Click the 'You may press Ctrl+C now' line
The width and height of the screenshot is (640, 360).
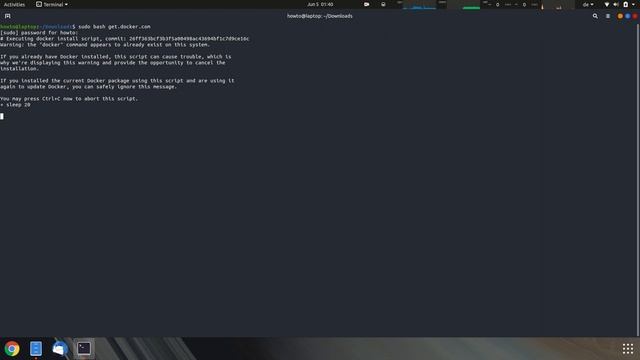pos(69,99)
